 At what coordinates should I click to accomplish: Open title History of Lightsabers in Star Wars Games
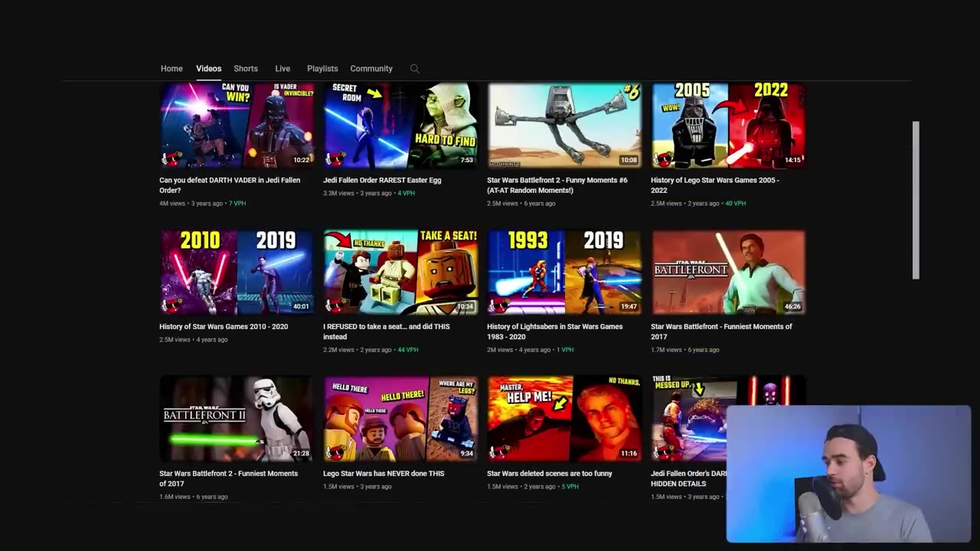[555, 331]
